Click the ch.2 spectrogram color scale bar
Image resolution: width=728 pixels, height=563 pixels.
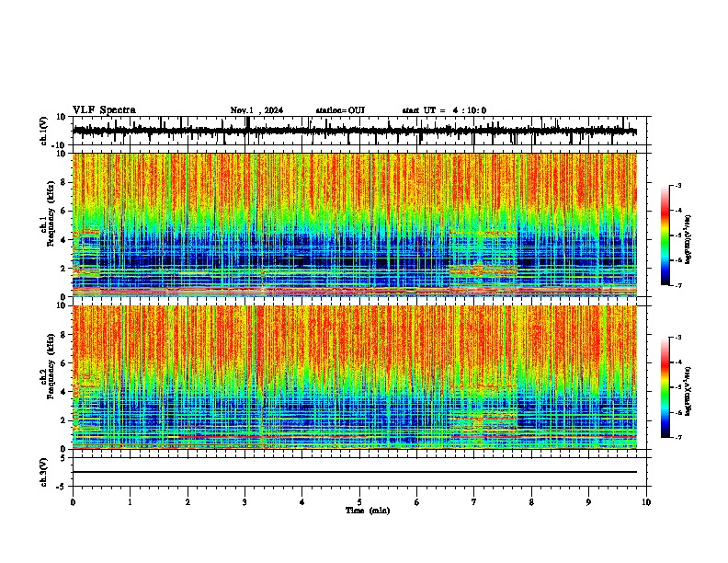pos(665,387)
